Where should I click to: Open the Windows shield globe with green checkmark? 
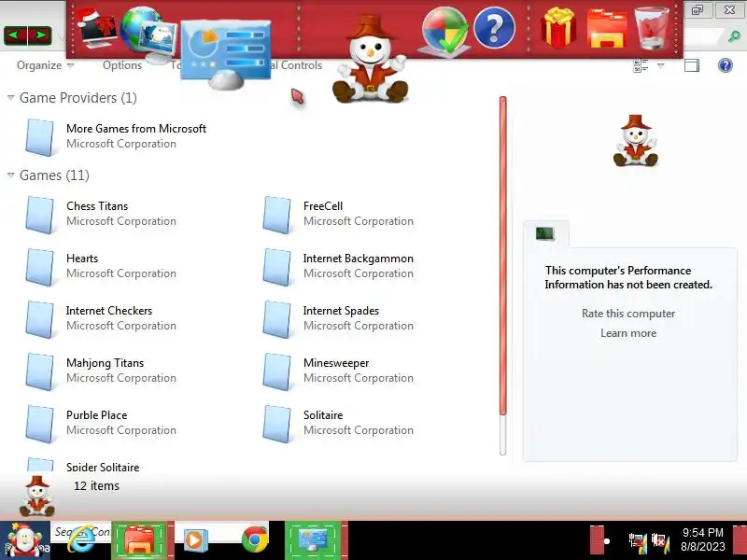point(444,32)
